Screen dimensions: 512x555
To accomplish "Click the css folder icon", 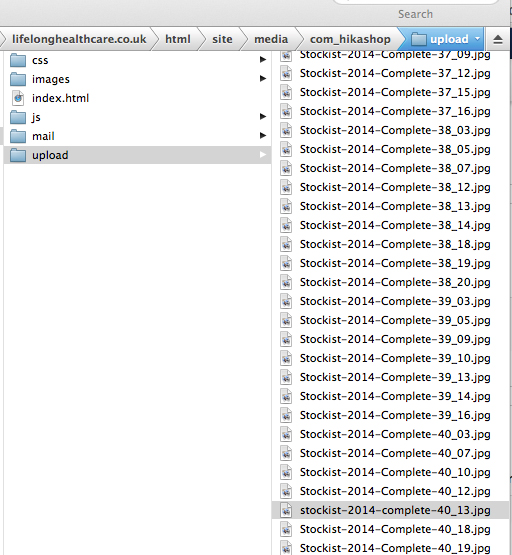I will (18, 60).
